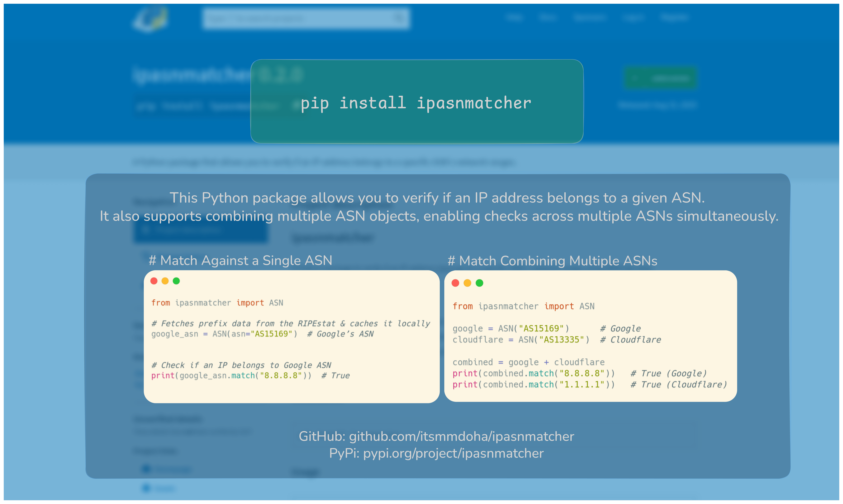Click the yellow traffic-light dot on the multiple-ASNs code card

467,283
